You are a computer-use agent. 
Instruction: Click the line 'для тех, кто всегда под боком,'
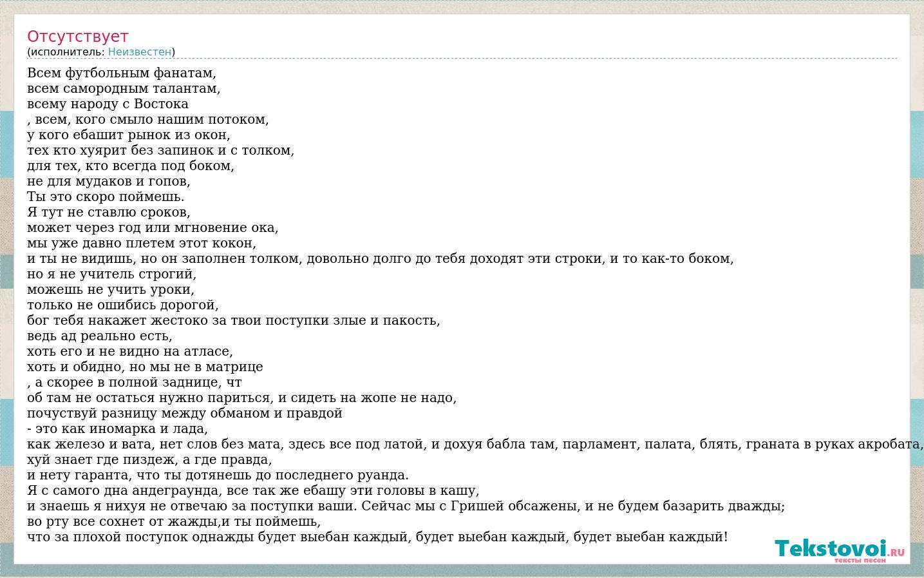coord(131,166)
